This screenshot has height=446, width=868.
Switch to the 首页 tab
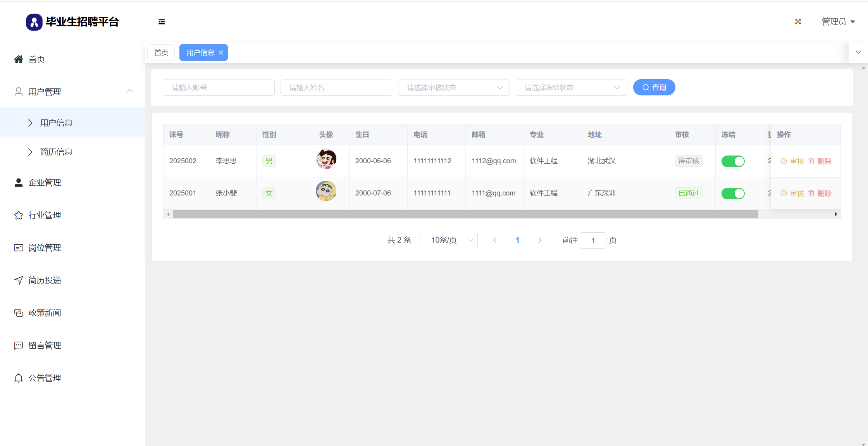[161, 53]
